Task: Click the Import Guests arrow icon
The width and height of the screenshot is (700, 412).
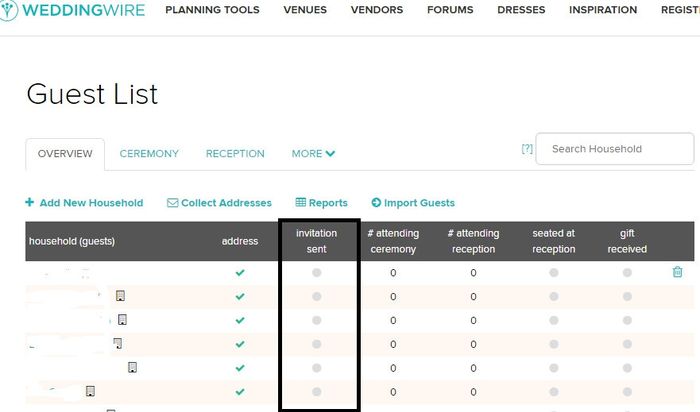Action: [376, 203]
